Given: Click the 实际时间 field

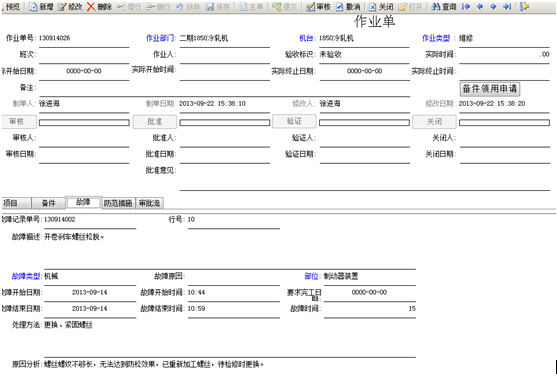Looking at the screenshot, I should point(504,55).
